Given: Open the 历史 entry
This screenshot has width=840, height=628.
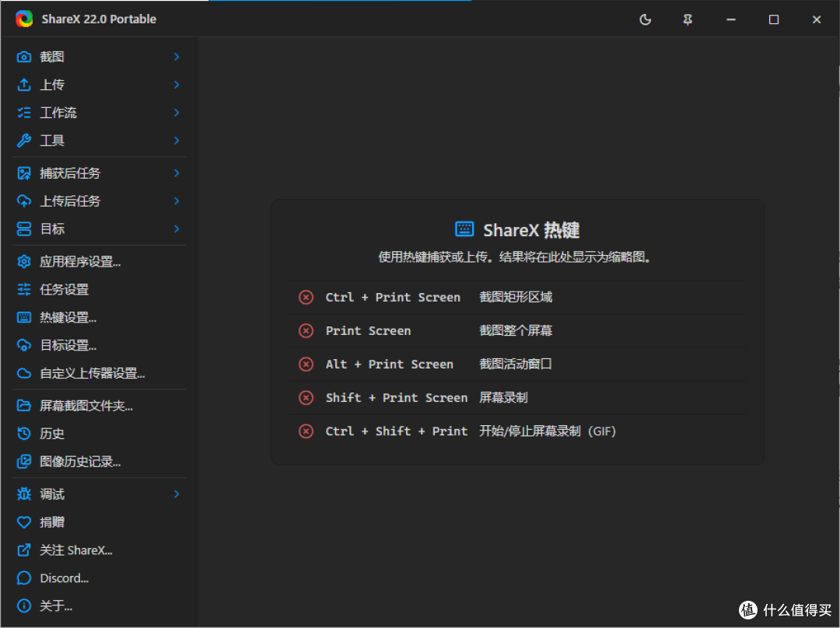Looking at the screenshot, I should coord(99,433).
